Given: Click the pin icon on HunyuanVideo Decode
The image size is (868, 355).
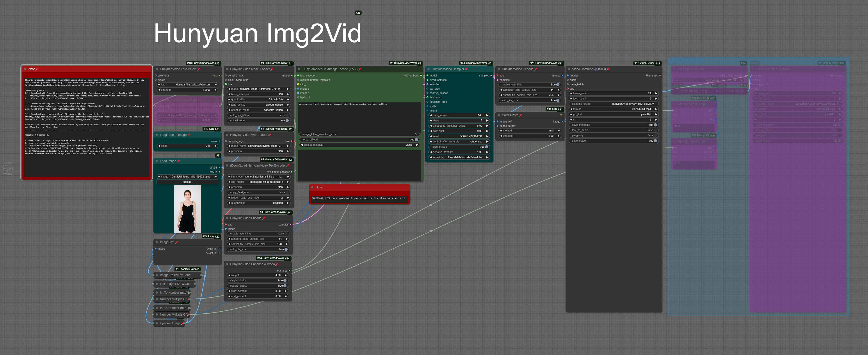Looking at the screenshot, I should 535,69.
